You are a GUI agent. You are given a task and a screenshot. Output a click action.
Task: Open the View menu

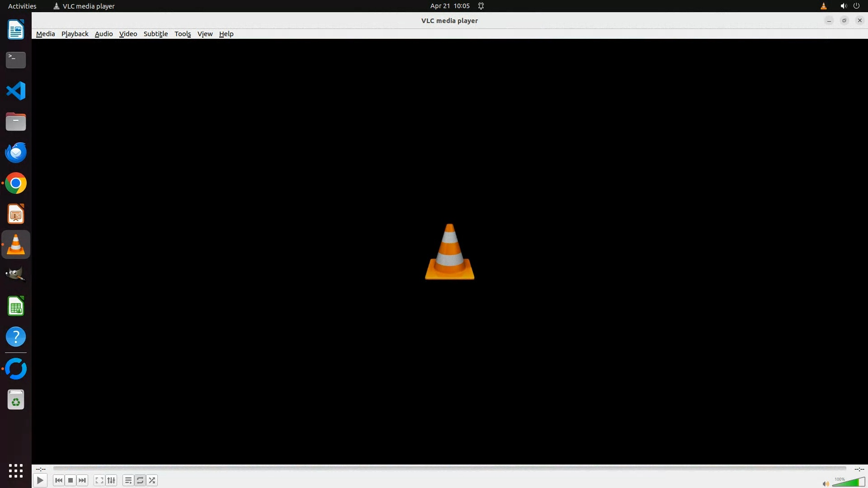[x=205, y=34]
